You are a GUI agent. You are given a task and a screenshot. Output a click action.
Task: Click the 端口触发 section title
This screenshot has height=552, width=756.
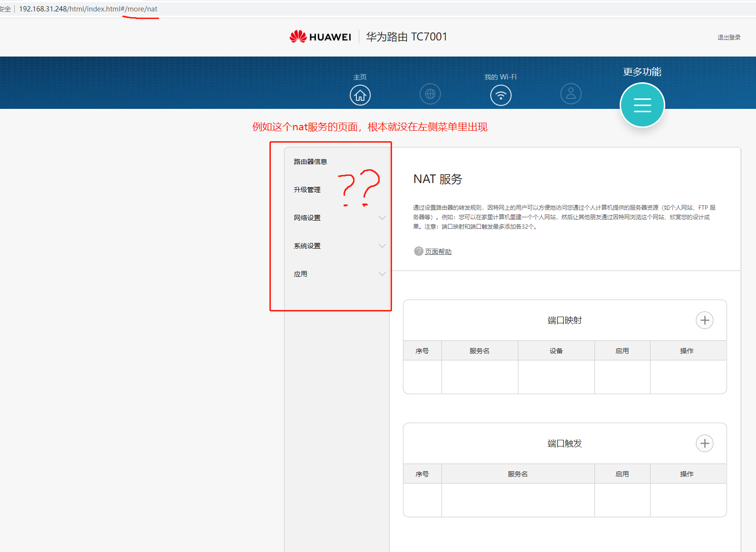(565, 444)
